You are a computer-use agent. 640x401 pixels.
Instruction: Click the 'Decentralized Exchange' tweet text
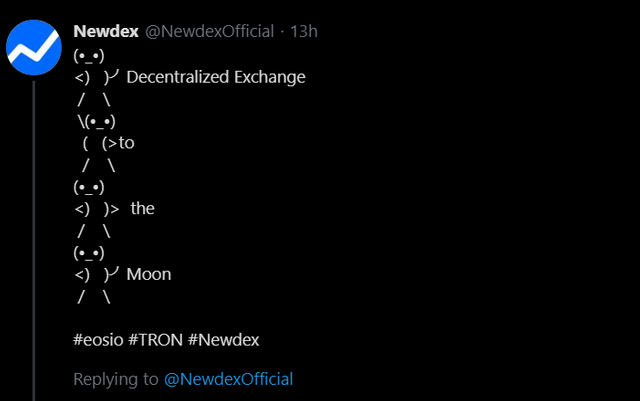coord(216,77)
